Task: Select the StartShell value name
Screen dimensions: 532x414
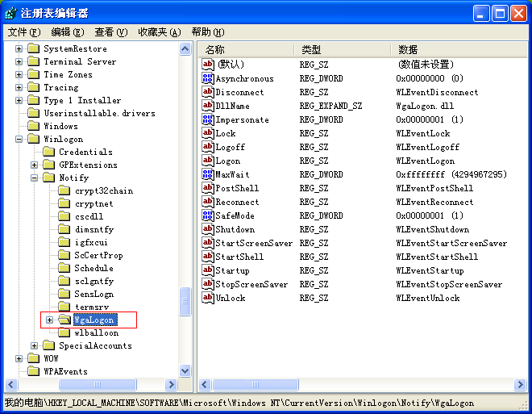Action: pyautogui.click(x=239, y=257)
